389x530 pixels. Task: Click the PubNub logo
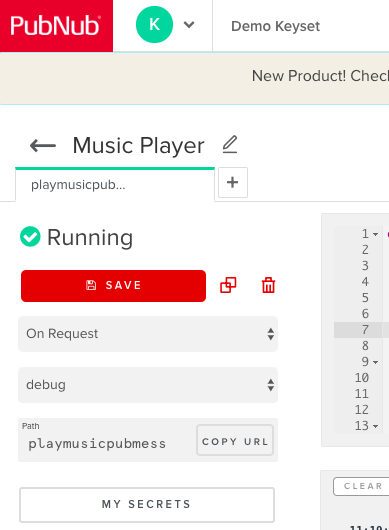pos(56,26)
